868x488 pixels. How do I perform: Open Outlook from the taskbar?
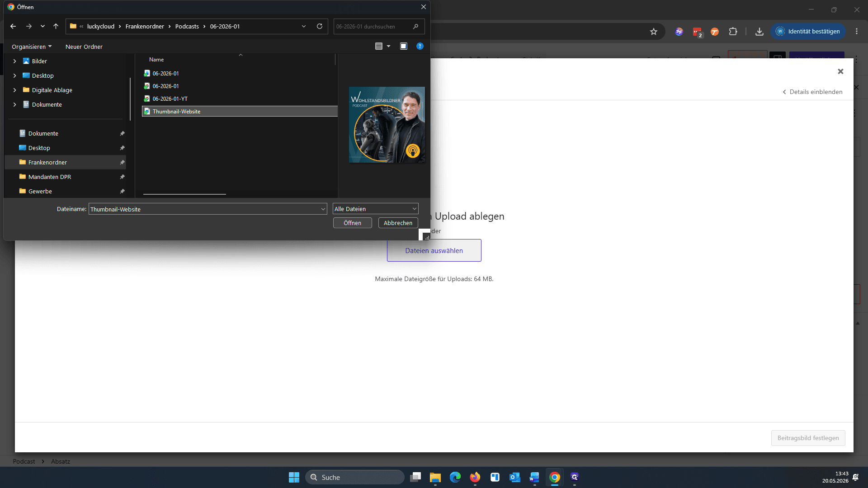tap(515, 477)
